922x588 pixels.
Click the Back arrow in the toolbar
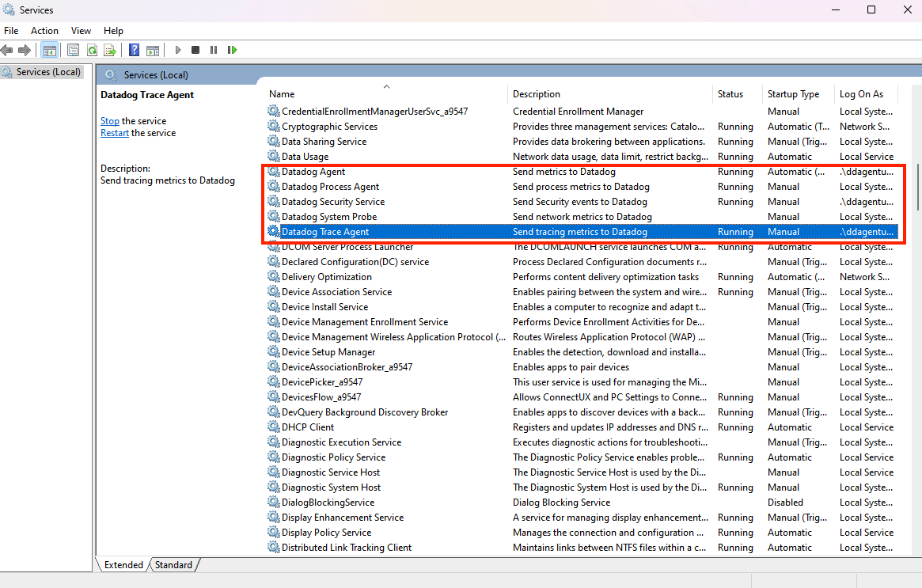pyautogui.click(x=7, y=50)
